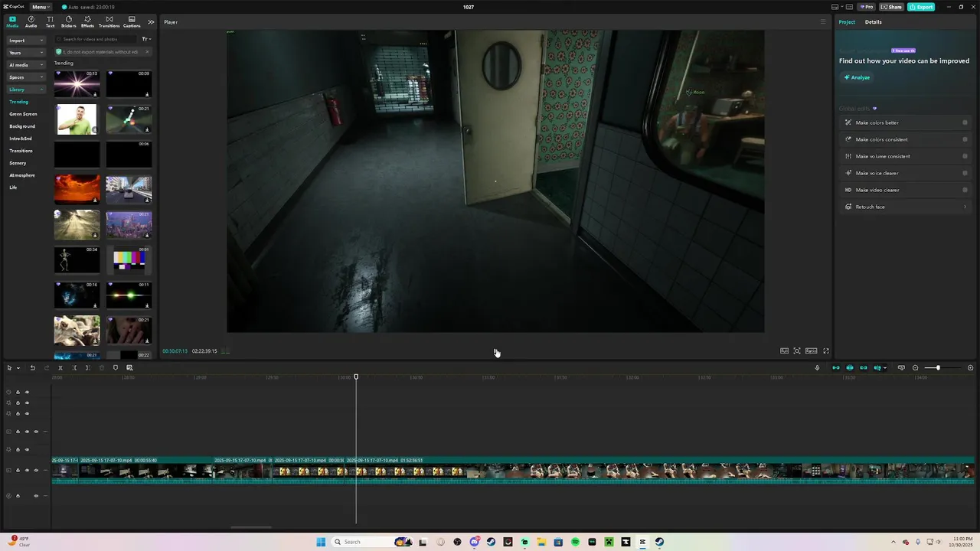The width and height of the screenshot is (980, 551).
Task: Select the man in green shirt thumbnail
Action: [x=77, y=119]
